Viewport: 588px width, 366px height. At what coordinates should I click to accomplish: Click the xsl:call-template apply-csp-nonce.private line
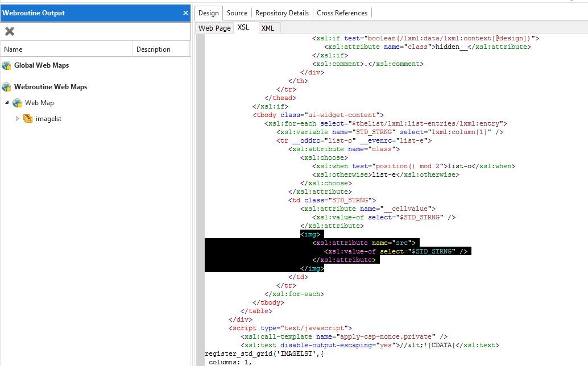(x=344, y=337)
